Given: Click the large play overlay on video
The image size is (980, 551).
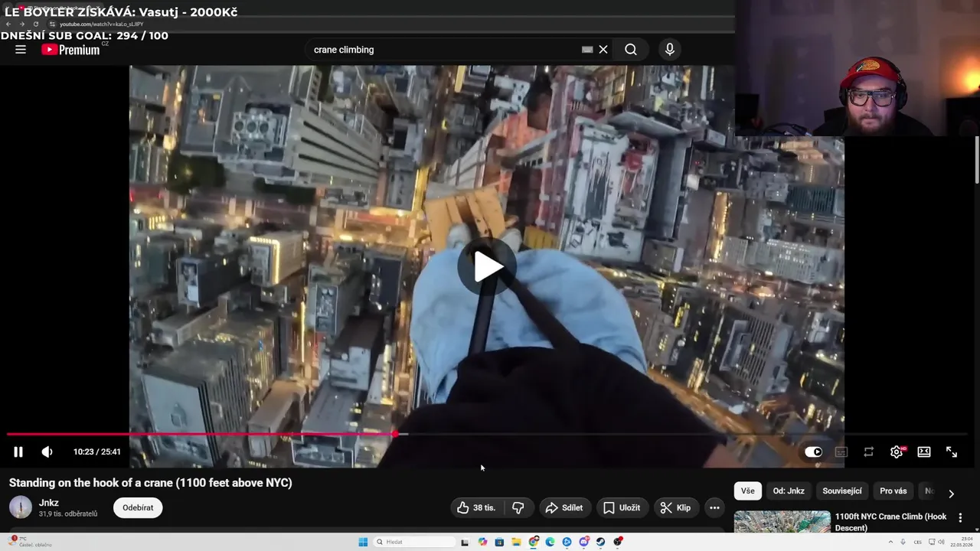Looking at the screenshot, I should coord(487,266).
